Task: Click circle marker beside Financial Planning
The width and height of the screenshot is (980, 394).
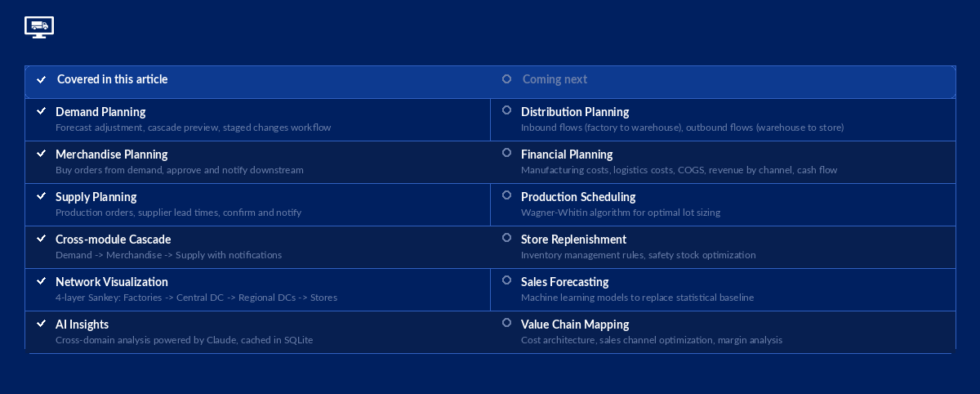Action: click(506, 152)
